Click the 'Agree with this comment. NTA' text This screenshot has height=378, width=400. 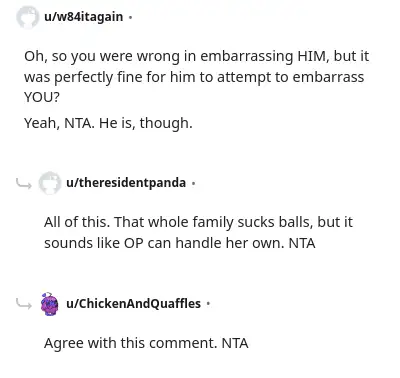146,343
